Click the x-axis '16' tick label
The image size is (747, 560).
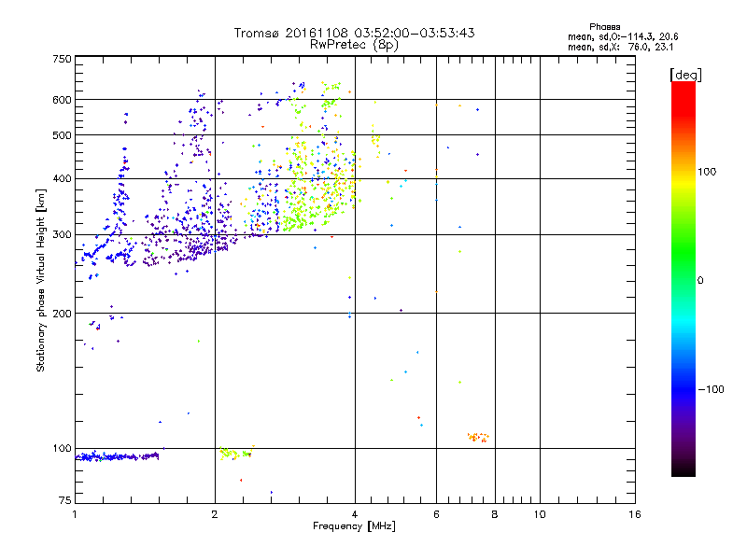[x=635, y=514]
